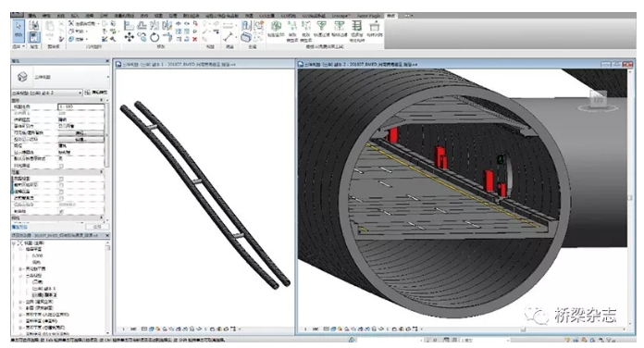The height and width of the screenshot is (348, 644).
Task: Click the ViewCube in right 3D view
Action: coord(598,100)
